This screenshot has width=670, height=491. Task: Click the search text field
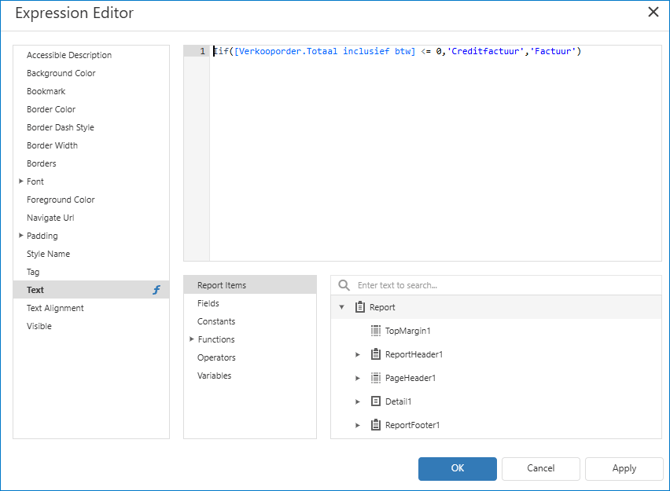coord(506,285)
